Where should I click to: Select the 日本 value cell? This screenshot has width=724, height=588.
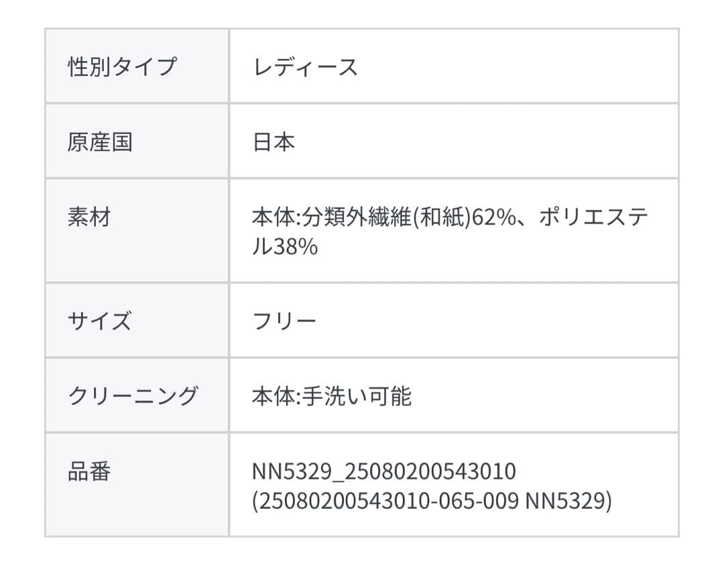tap(274, 142)
